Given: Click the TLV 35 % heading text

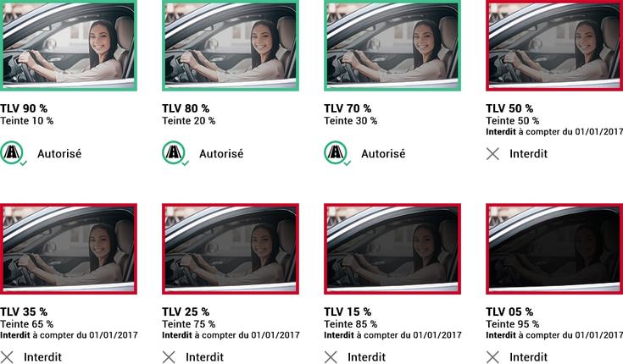Looking at the screenshot, I should (24, 312).
